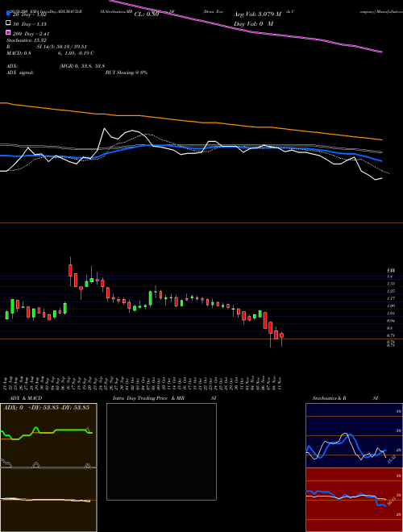Click the 1.4 price axis label
The image size is (403, 532).
pyautogui.click(x=390, y=276)
